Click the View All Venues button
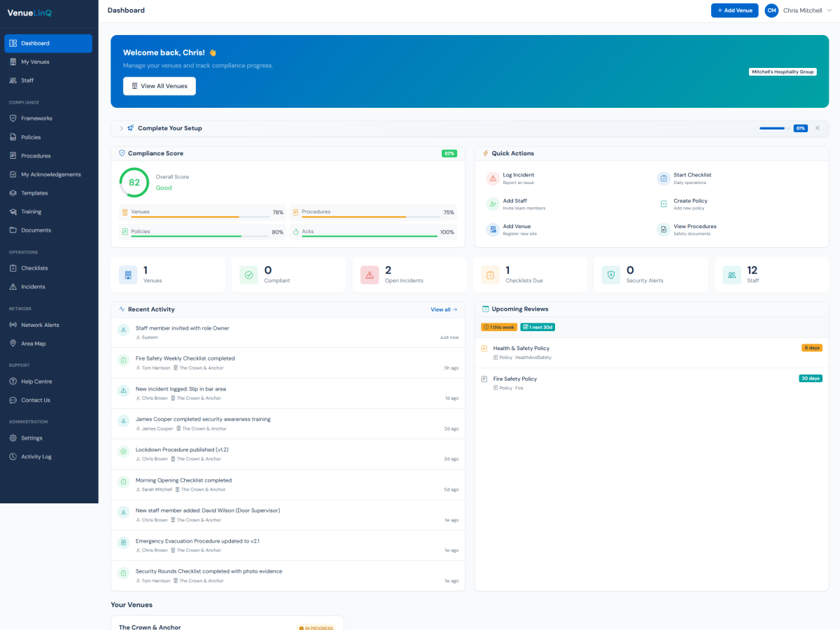The width and height of the screenshot is (840, 630). pyautogui.click(x=159, y=86)
